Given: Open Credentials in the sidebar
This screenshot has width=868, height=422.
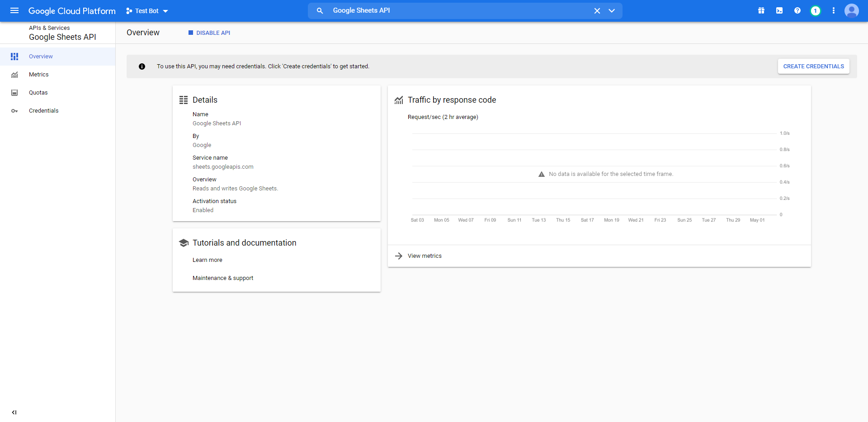Looking at the screenshot, I should tap(44, 111).
